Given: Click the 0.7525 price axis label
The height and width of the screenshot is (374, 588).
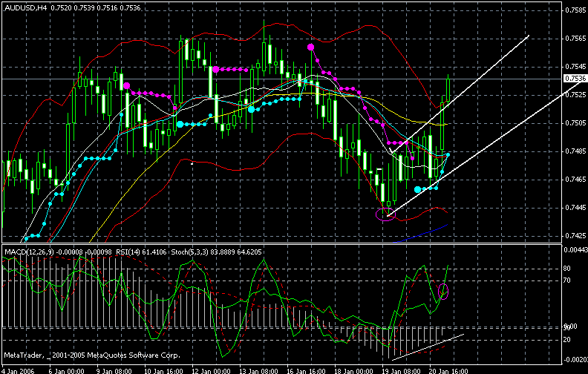Looking at the screenshot, I should [576, 95].
